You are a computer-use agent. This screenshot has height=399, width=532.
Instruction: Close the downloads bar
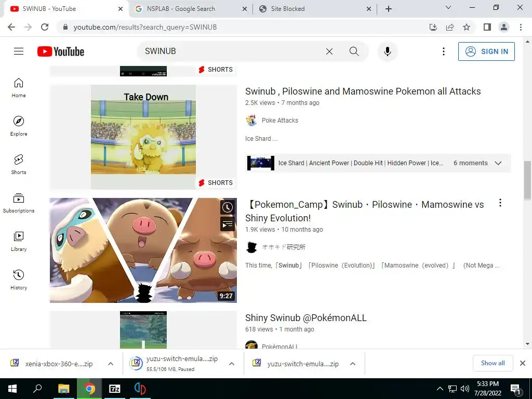pyautogui.click(x=523, y=363)
